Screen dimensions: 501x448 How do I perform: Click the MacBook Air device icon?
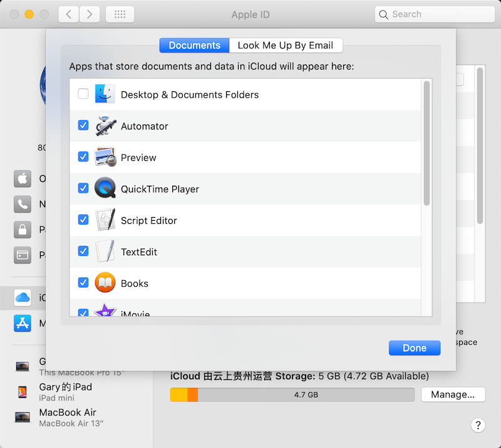tap(23, 417)
